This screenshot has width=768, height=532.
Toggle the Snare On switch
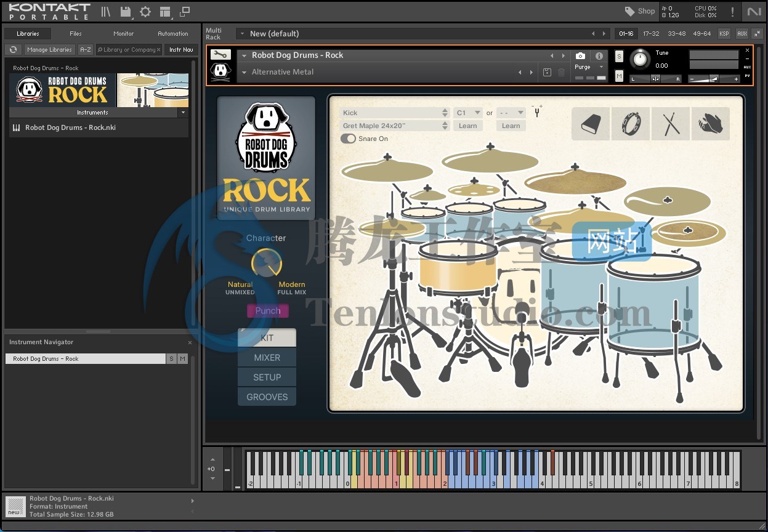click(x=348, y=139)
